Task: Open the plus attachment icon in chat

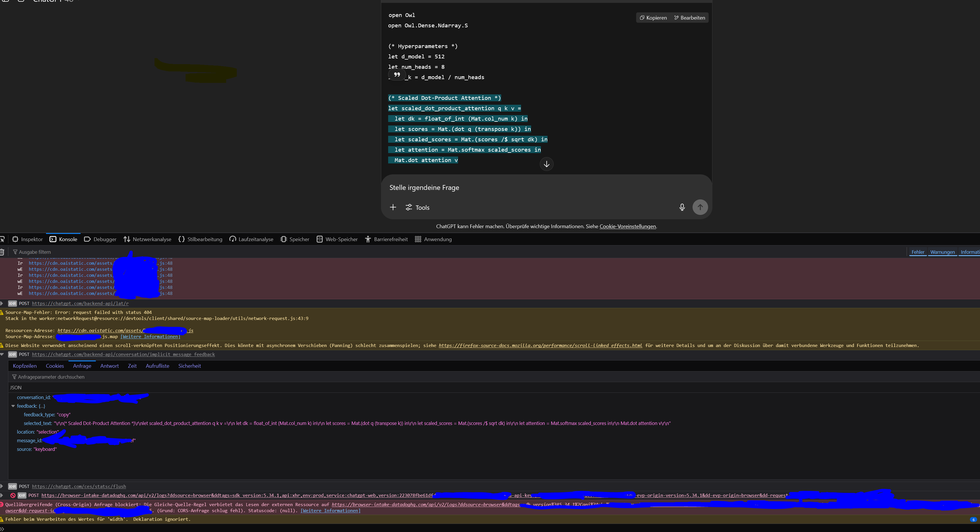Action: click(x=393, y=207)
